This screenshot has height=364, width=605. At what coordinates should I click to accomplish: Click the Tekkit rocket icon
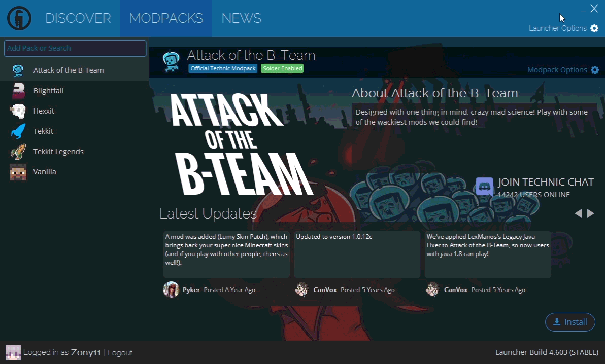[18, 131]
